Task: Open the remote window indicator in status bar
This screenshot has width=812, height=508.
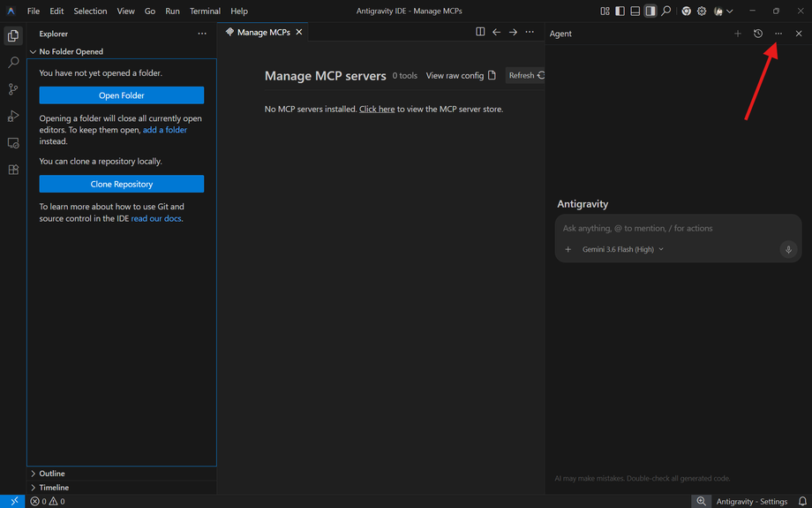Action: (14, 501)
